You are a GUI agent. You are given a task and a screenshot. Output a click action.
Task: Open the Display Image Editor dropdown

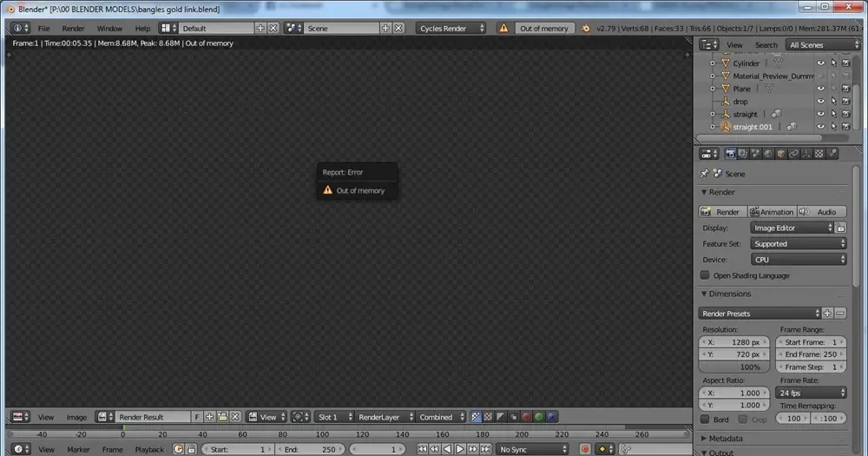792,228
